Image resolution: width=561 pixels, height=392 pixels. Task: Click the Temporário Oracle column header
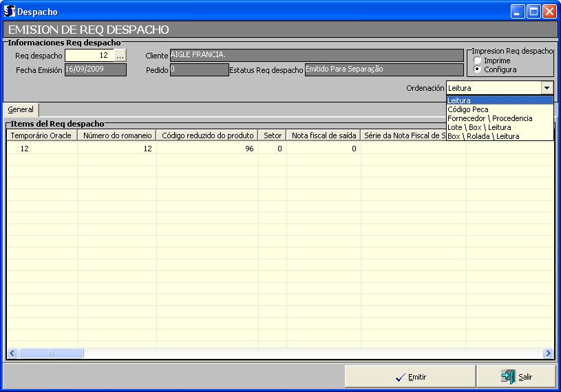41,136
